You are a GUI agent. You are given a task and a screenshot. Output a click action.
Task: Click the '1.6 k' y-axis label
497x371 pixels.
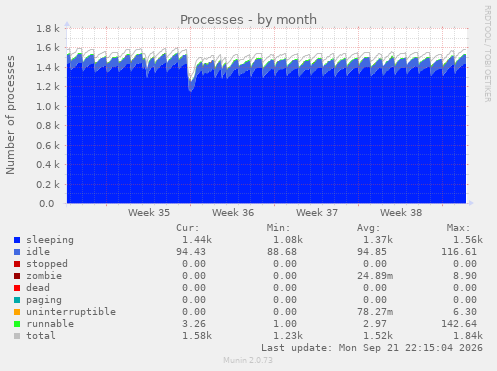tap(48, 48)
